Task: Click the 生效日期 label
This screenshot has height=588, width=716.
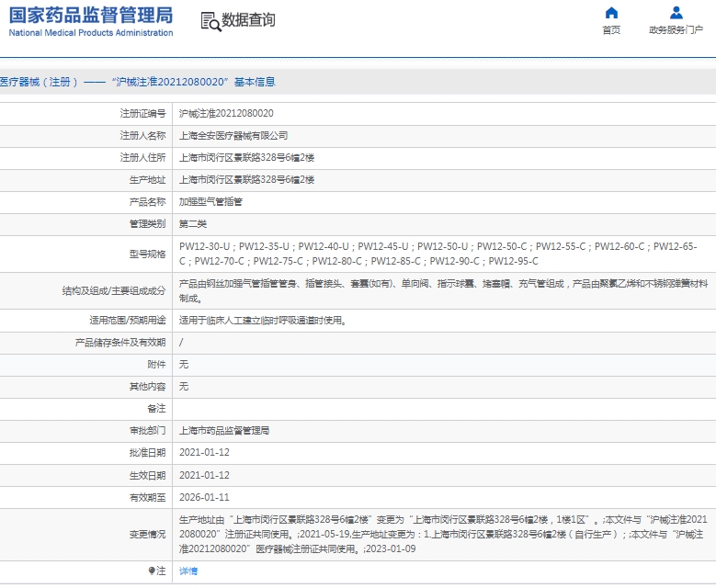Action: (147, 475)
